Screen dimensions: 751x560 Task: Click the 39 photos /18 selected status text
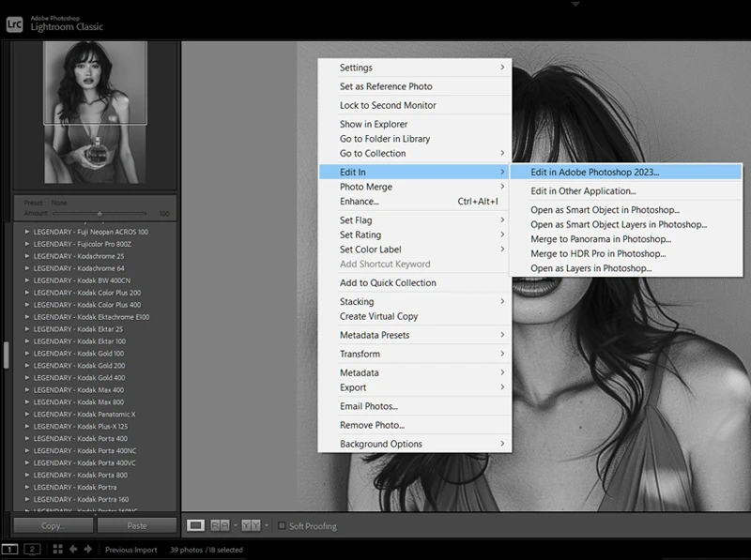pos(207,550)
